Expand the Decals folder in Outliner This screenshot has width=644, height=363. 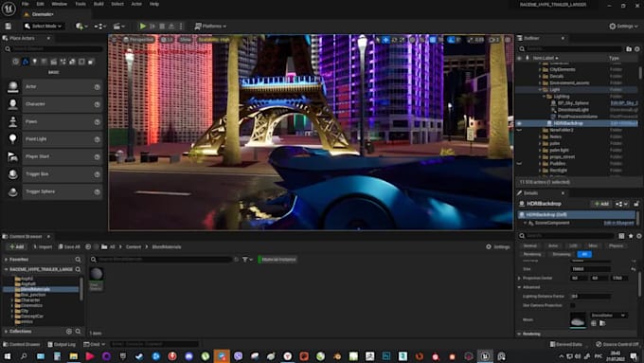pos(540,76)
